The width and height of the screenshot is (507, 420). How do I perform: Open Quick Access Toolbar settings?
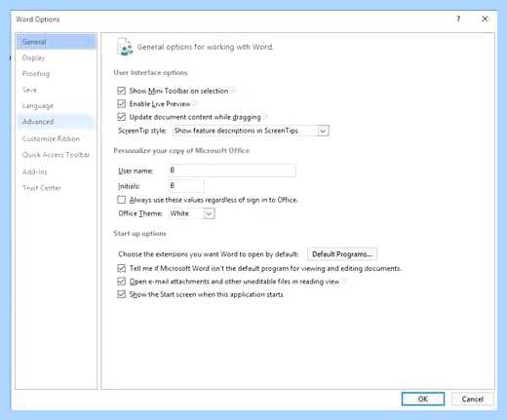click(x=57, y=155)
